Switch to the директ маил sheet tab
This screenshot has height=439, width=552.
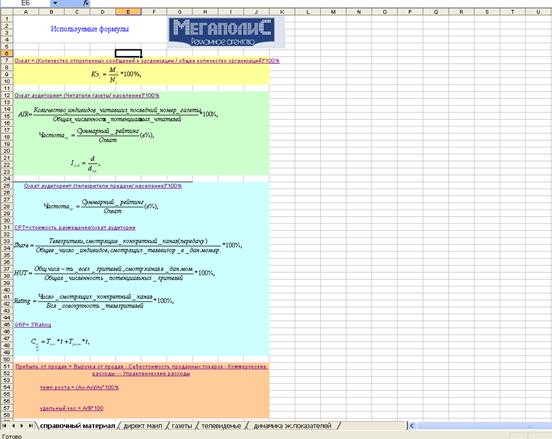coord(143,426)
